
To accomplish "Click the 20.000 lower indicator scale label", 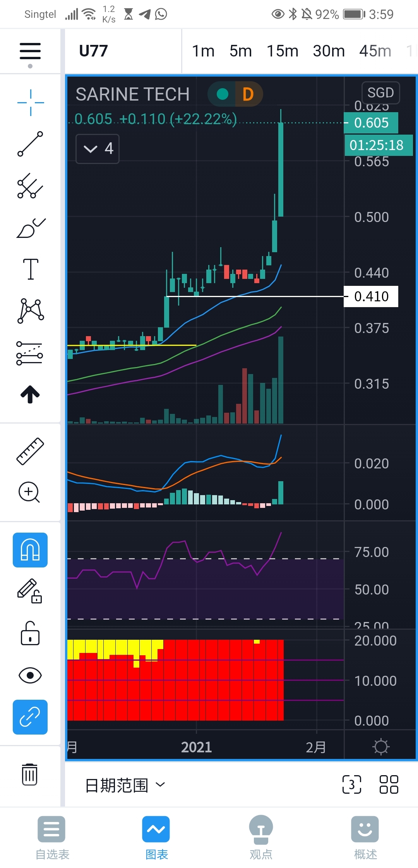I will (x=375, y=641).
